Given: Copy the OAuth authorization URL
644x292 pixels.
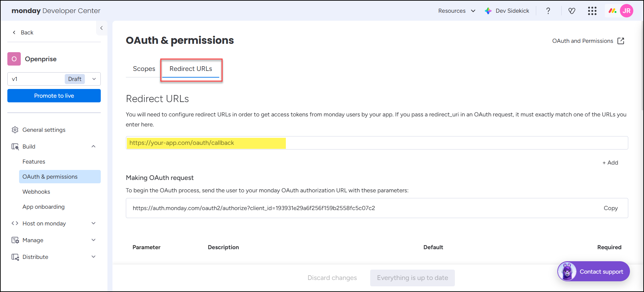Looking at the screenshot, I should coord(611,208).
